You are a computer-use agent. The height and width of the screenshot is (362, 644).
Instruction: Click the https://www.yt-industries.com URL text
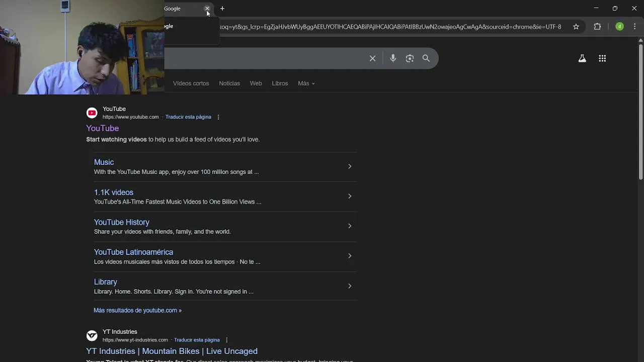[135, 340]
